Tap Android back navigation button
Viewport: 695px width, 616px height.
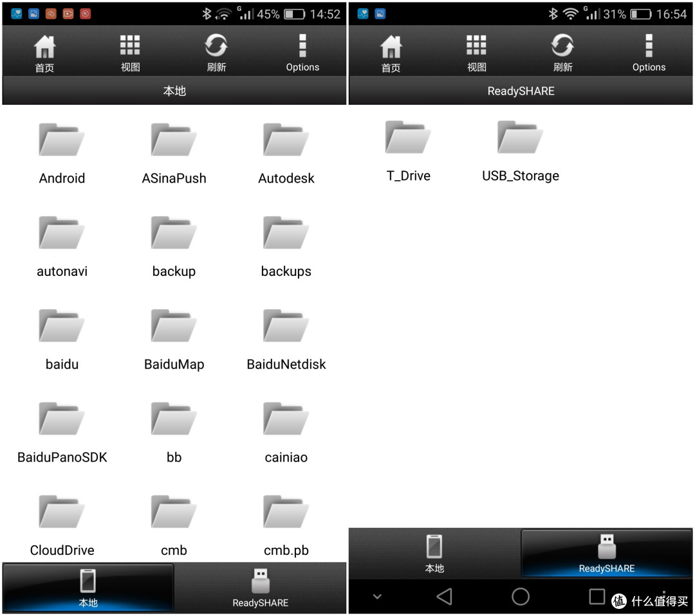click(x=445, y=597)
